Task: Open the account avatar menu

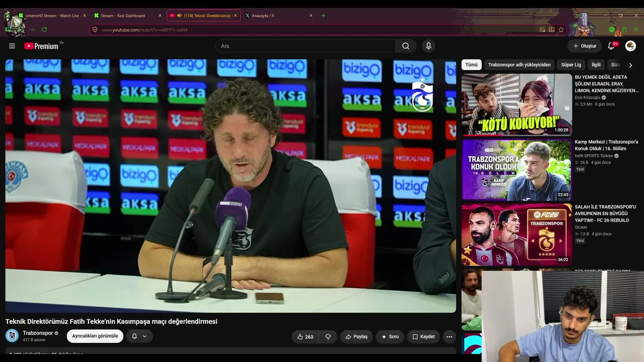Action: click(x=630, y=46)
